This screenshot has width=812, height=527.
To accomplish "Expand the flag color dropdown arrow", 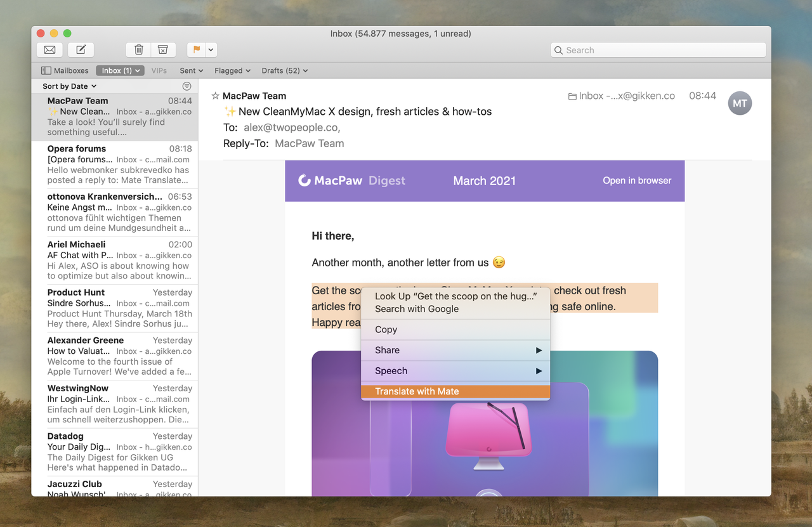I will [x=210, y=49].
